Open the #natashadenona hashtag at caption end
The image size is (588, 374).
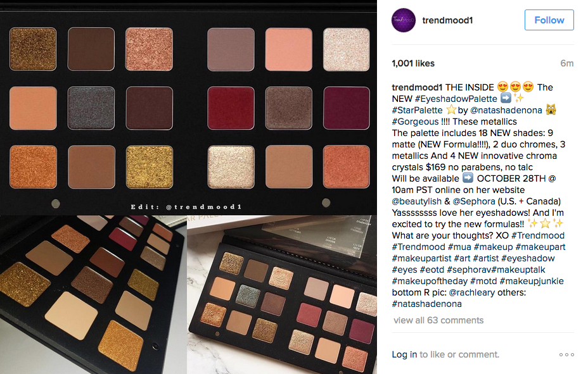coord(427,304)
